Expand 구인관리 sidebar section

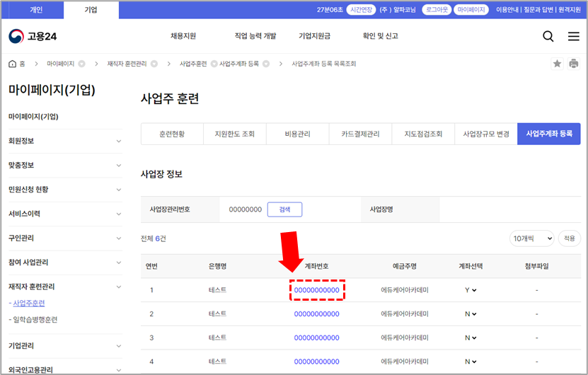pyautogui.click(x=118, y=238)
